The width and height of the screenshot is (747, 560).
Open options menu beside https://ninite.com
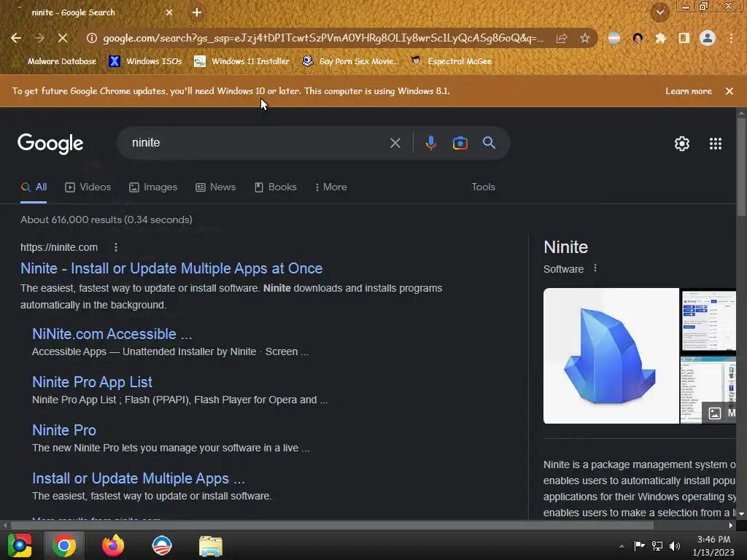point(116,247)
